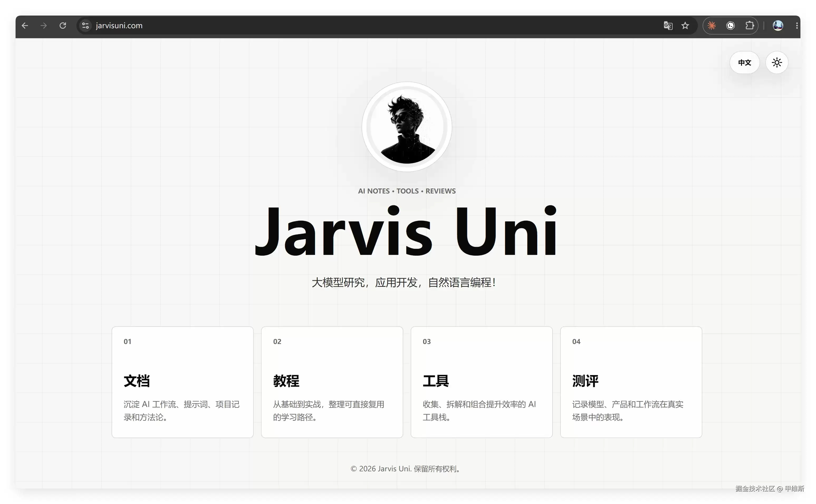Reload the page with the refresh icon
The image size is (816, 504).
coord(63,26)
